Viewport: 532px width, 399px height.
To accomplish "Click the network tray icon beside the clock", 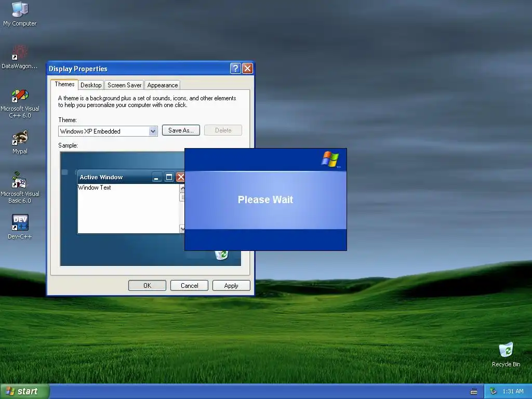I will click(494, 391).
